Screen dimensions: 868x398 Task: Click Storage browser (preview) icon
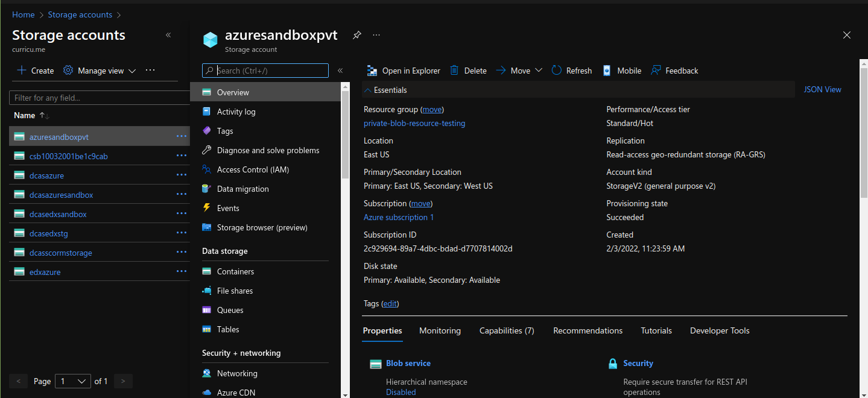point(207,227)
